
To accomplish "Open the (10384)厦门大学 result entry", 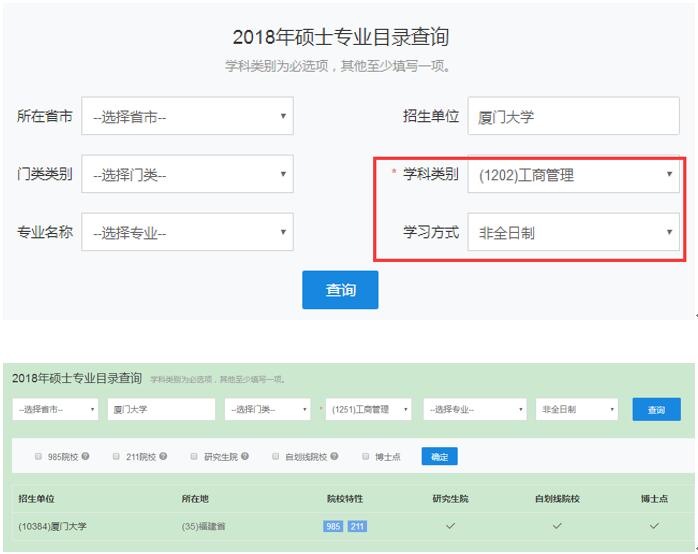I will (52, 526).
